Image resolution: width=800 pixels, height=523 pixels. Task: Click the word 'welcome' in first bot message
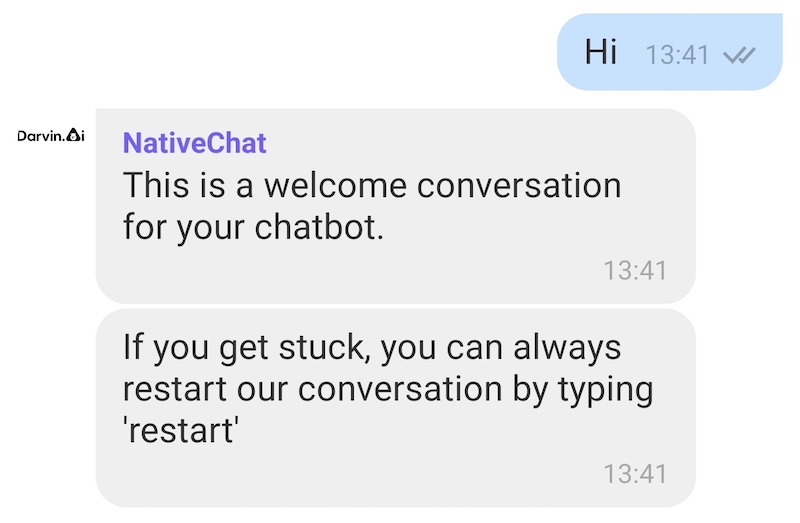pyautogui.click(x=335, y=185)
